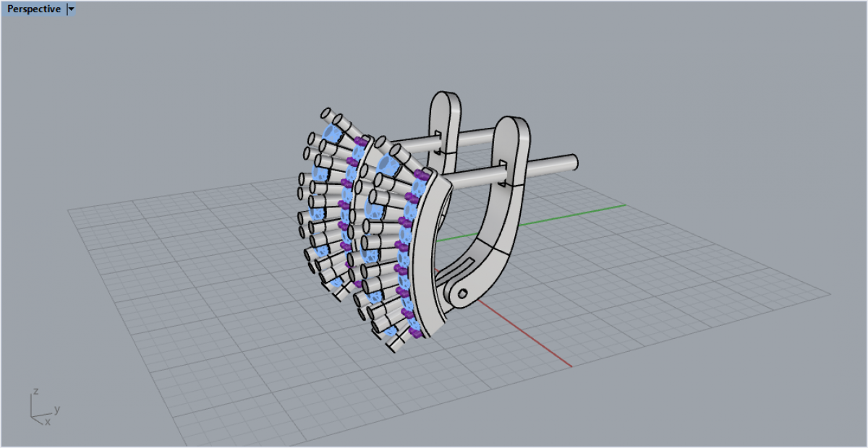Screen dimensions: 868x448
Task: Open the Perspective viewport dropdown arrow
Action: pyautogui.click(x=70, y=9)
